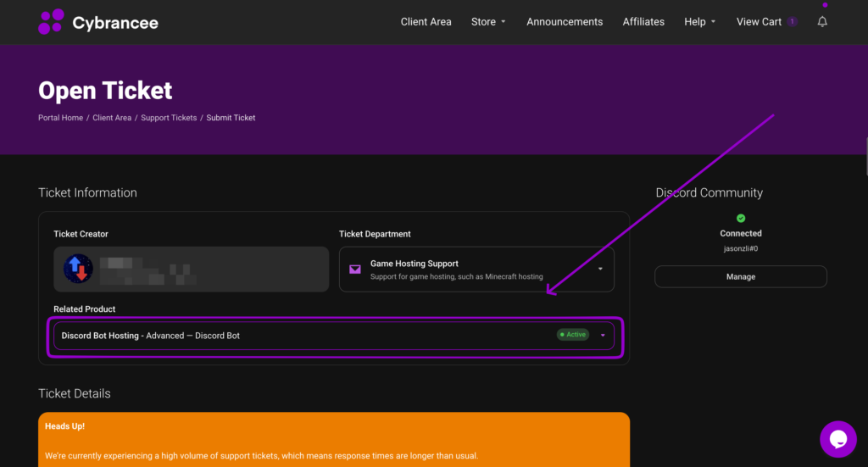The image size is (868, 467).
Task: Click the Active status badge
Action: coord(573,335)
